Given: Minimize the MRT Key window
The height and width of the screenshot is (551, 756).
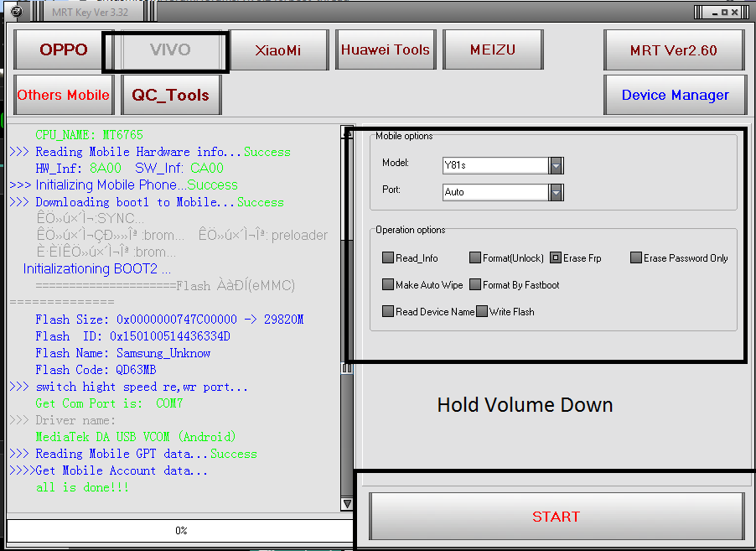Looking at the screenshot, I should (x=715, y=13).
